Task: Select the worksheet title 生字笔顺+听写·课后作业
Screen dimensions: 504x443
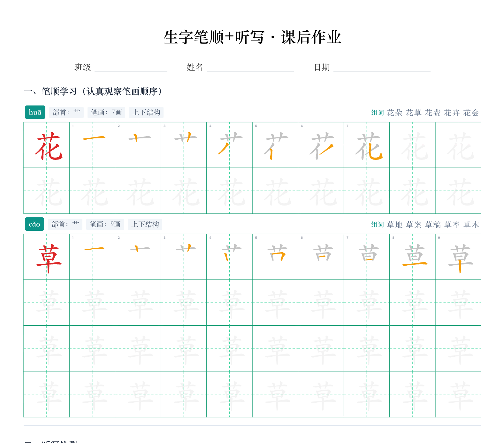Action: [x=252, y=37]
